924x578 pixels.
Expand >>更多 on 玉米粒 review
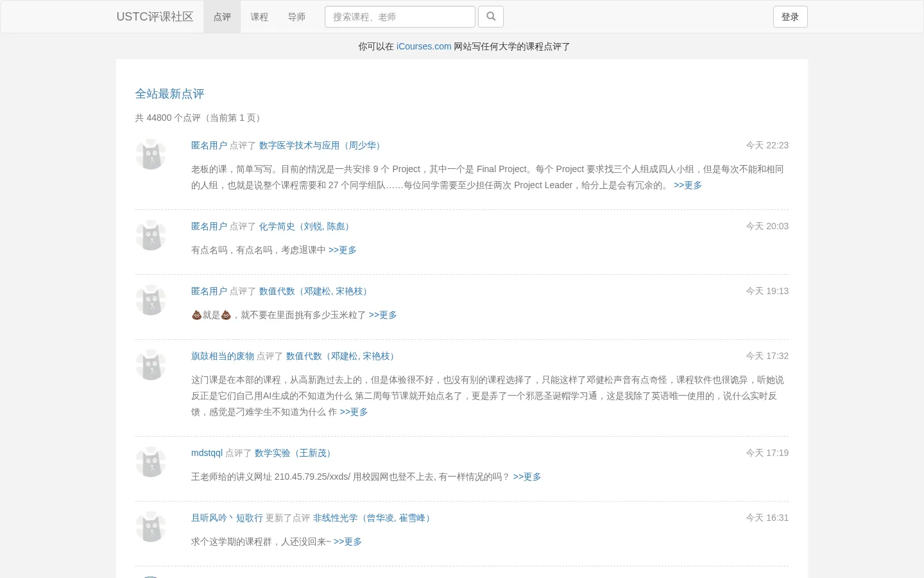click(383, 315)
